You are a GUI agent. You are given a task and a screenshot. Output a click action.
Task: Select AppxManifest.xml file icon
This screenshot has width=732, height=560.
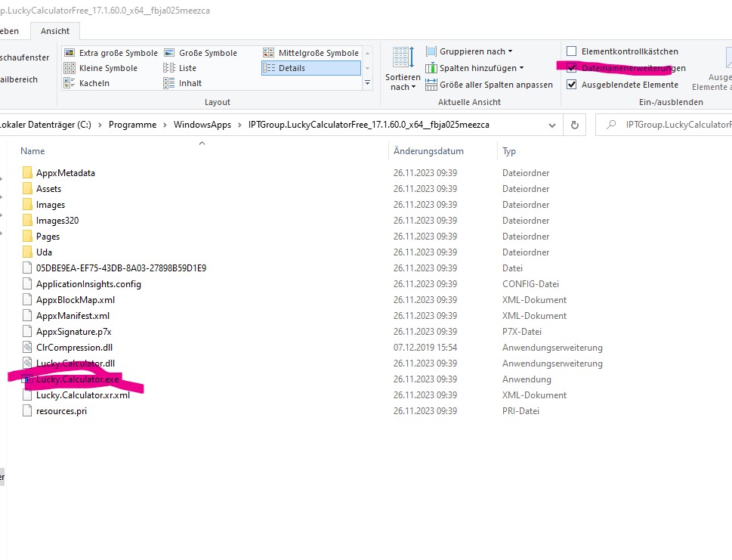point(27,316)
